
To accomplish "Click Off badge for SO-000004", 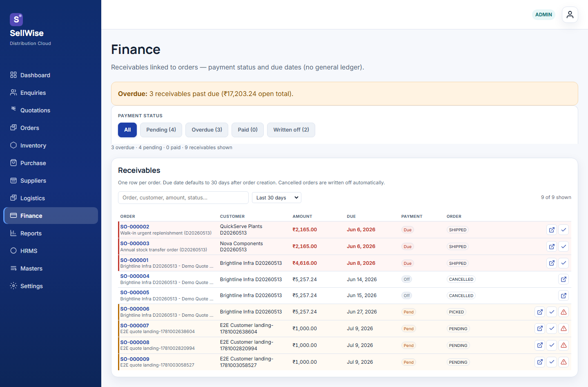I will [x=407, y=280].
